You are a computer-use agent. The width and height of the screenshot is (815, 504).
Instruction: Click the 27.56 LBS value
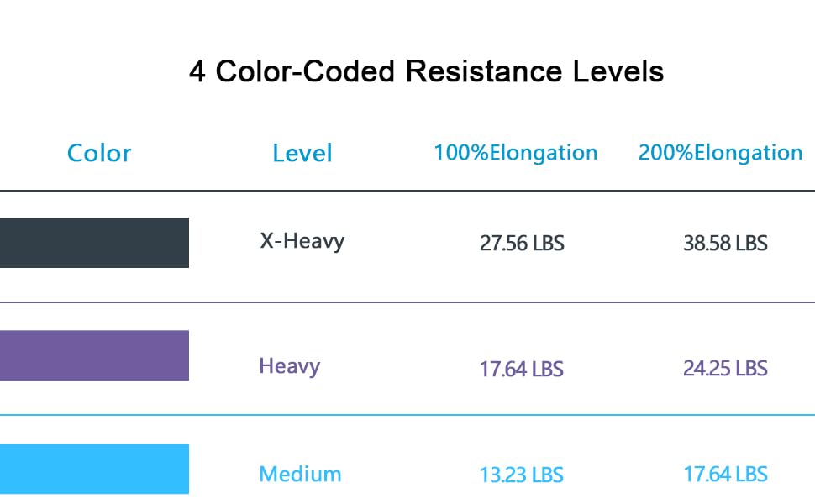(x=522, y=244)
